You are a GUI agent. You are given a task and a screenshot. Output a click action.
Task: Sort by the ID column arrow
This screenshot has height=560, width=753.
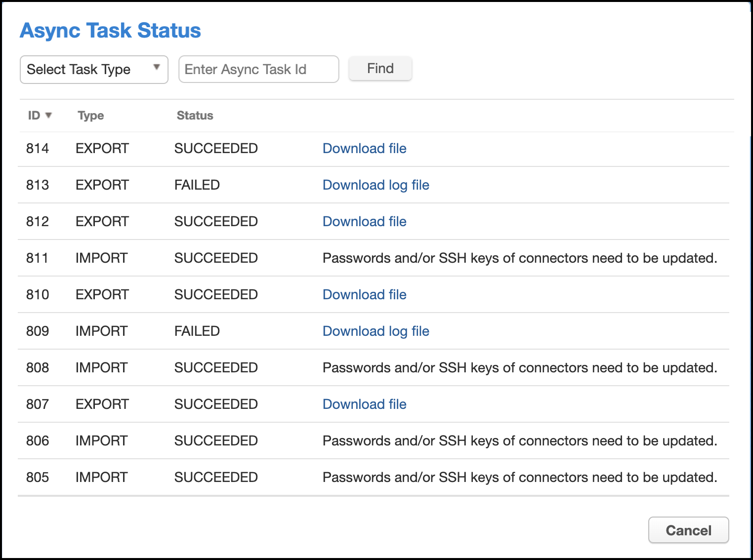[x=48, y=116]
